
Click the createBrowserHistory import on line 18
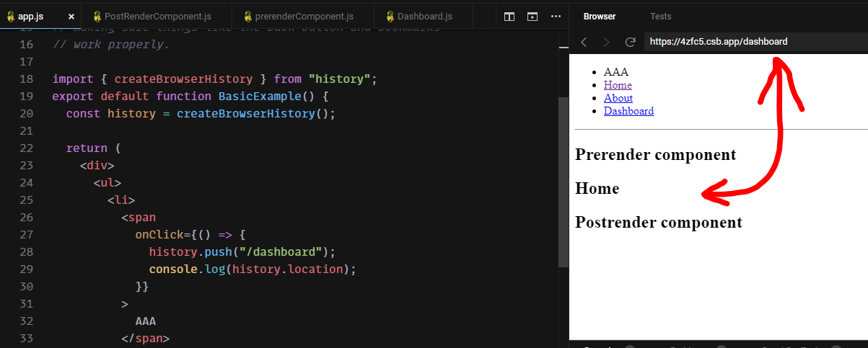(183, 79)
